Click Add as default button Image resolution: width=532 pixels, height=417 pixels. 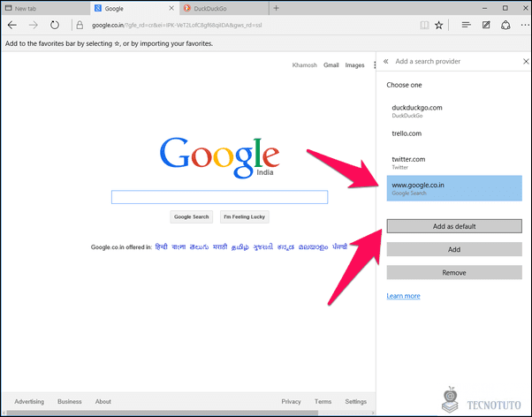pos(454,226)
